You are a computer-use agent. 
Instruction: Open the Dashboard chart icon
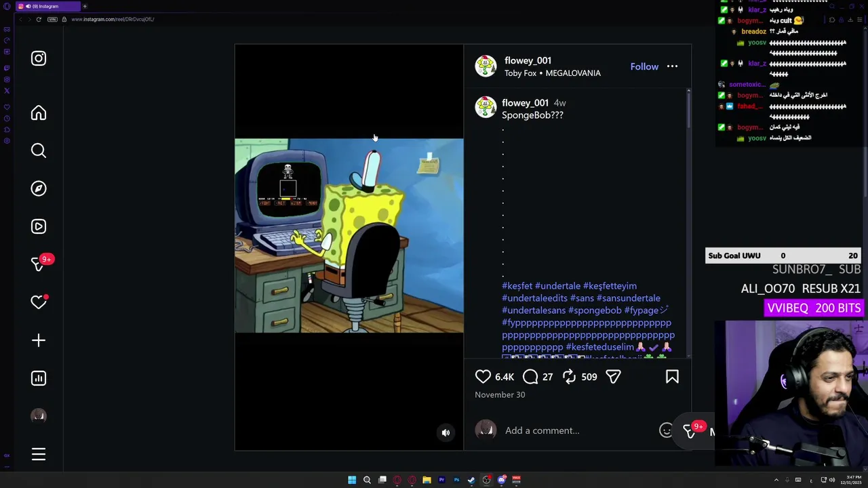click(39, 378)
